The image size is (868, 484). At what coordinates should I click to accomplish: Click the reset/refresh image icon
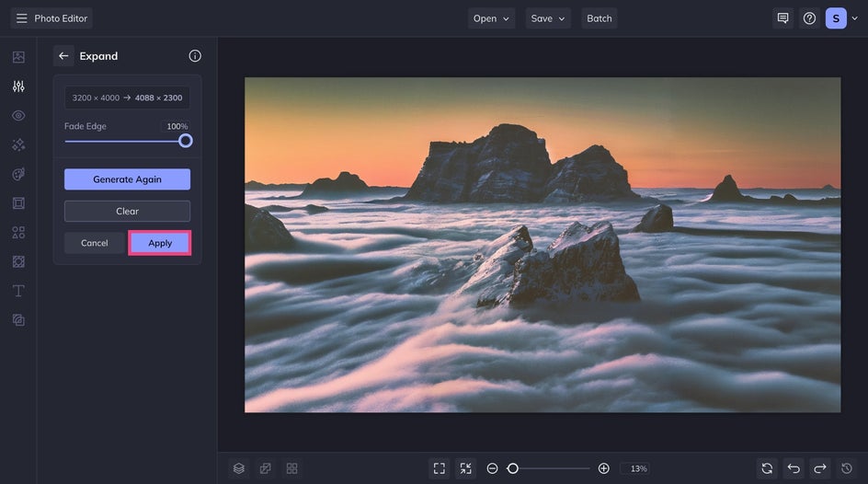click(767, 468)
